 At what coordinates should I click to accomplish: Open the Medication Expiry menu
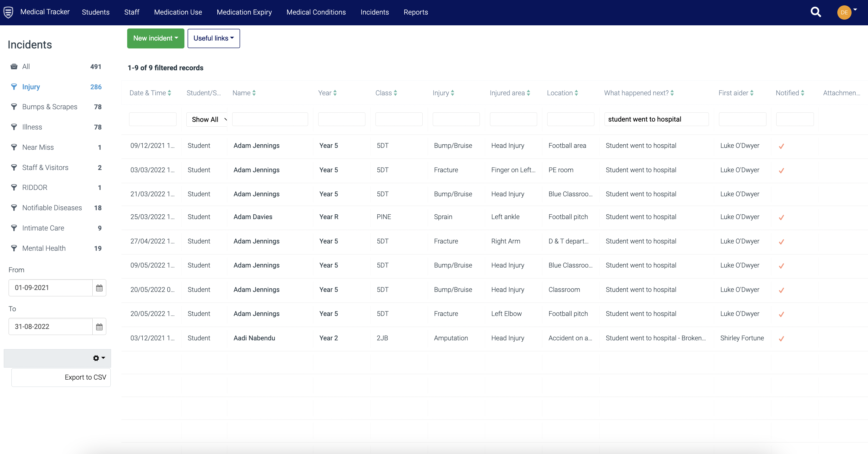pos(244,12)
